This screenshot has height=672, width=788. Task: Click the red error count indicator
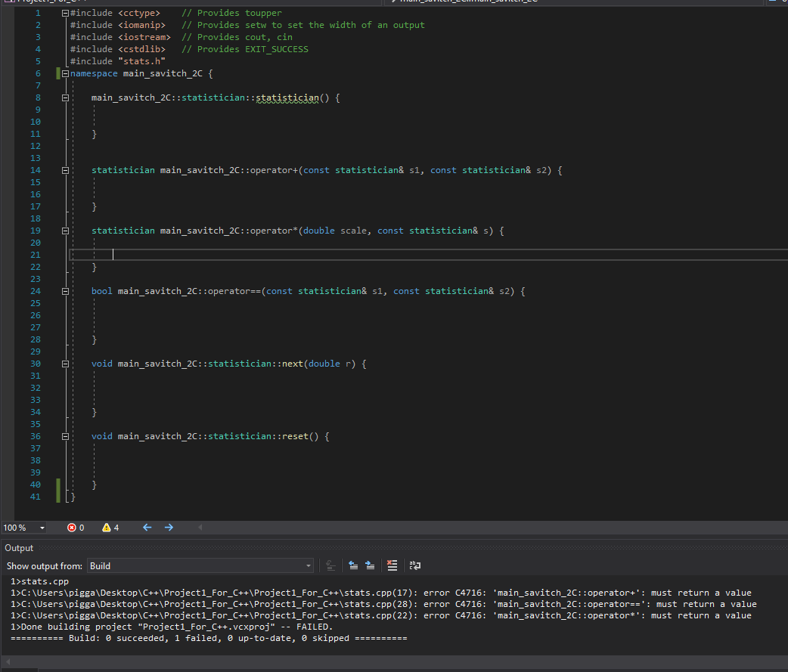[x=76, y=528]
